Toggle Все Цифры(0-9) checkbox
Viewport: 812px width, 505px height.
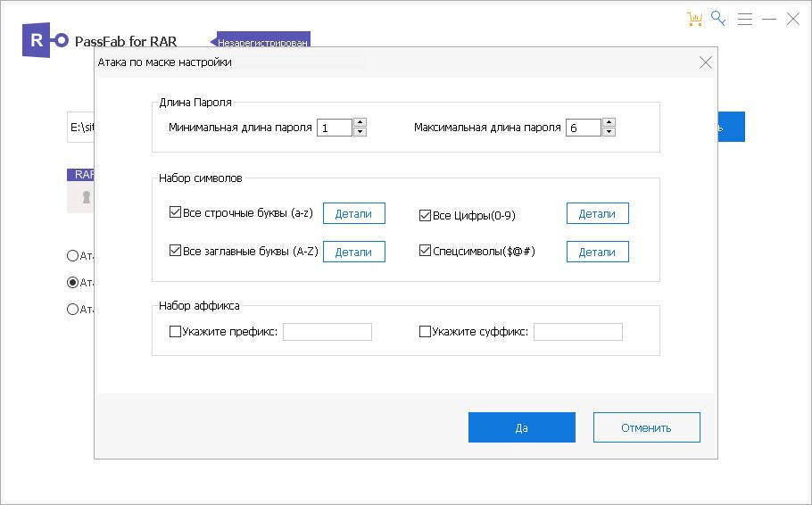coord(425,215)
